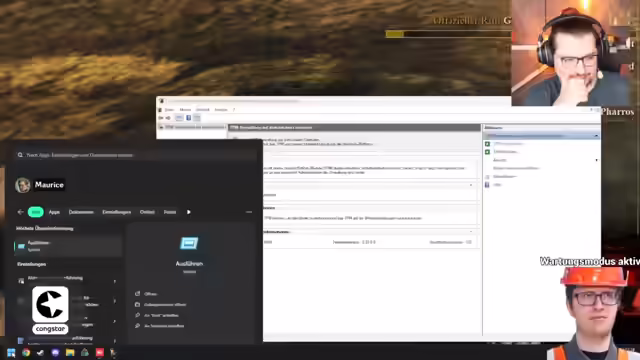Expand the Ansicht submenu in actions pane
Screen dimensions: 640x360
point(596,160)
